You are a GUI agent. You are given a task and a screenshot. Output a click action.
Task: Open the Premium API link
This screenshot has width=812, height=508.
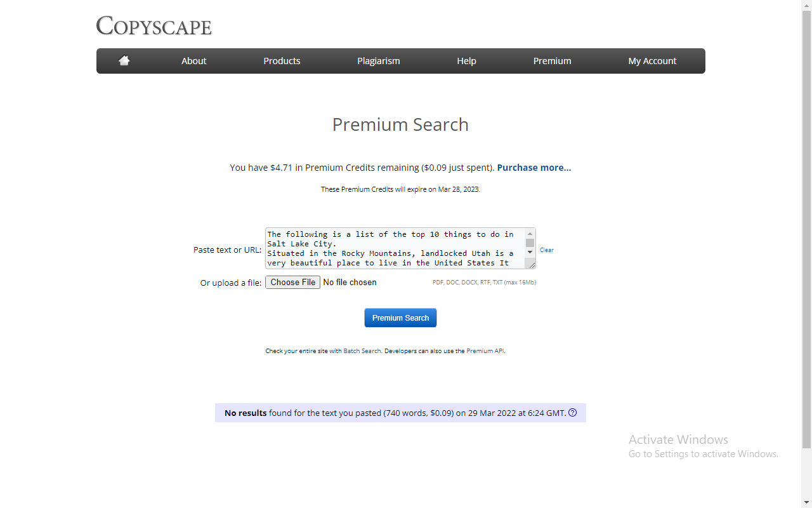tap(485, 351)
